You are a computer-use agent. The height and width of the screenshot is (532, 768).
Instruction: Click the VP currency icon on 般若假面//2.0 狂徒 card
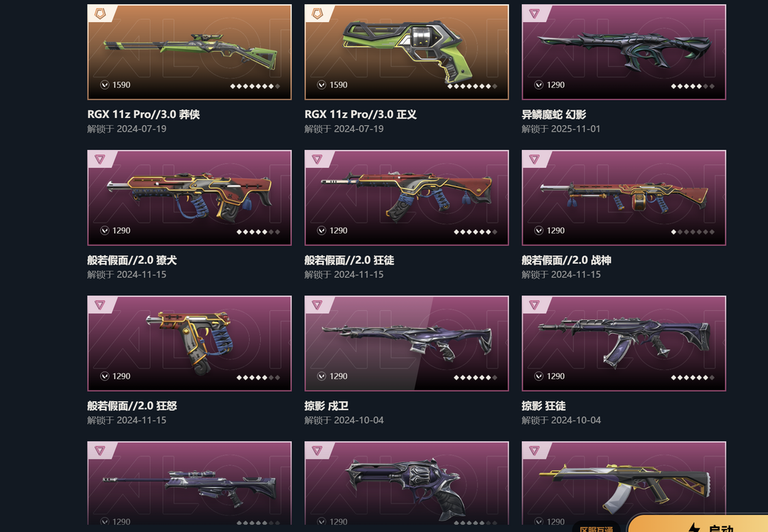pyautogui.click(x=321, y=230)
